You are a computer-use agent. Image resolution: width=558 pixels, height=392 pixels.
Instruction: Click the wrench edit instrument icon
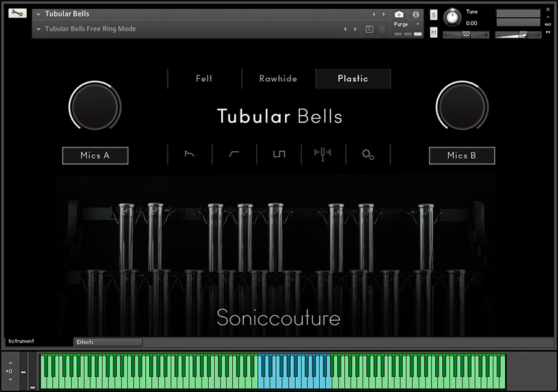(17, 13)
